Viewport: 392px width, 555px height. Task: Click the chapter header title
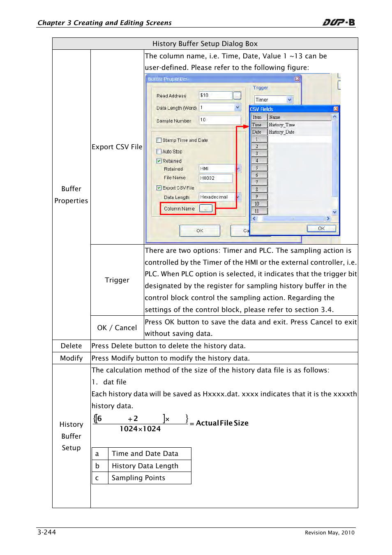(105, 23)
